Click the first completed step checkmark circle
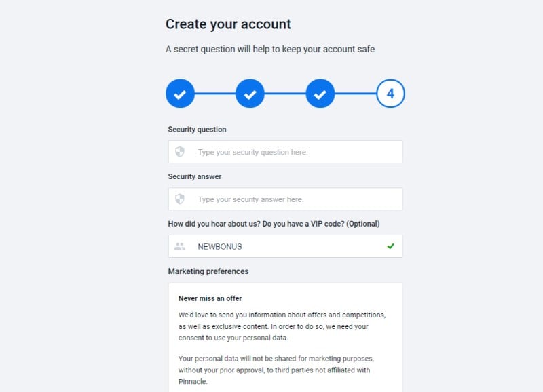 180,94
